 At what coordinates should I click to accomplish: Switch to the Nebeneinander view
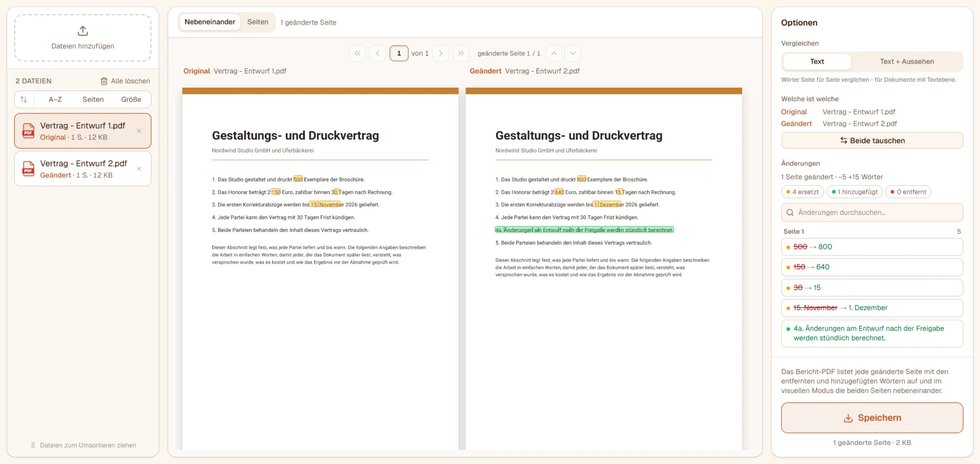210,22
